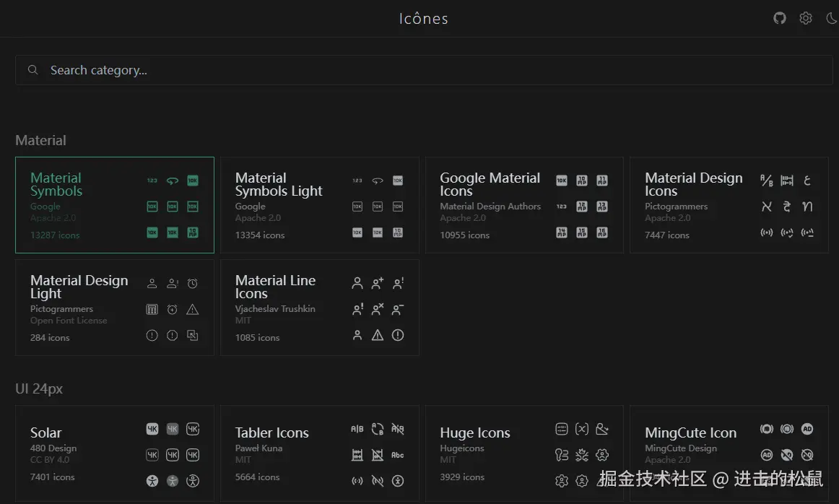Viewport: 839px width, 504px height.
Task: Open the Material Line Icons collection
Action: tap(319, 308)
